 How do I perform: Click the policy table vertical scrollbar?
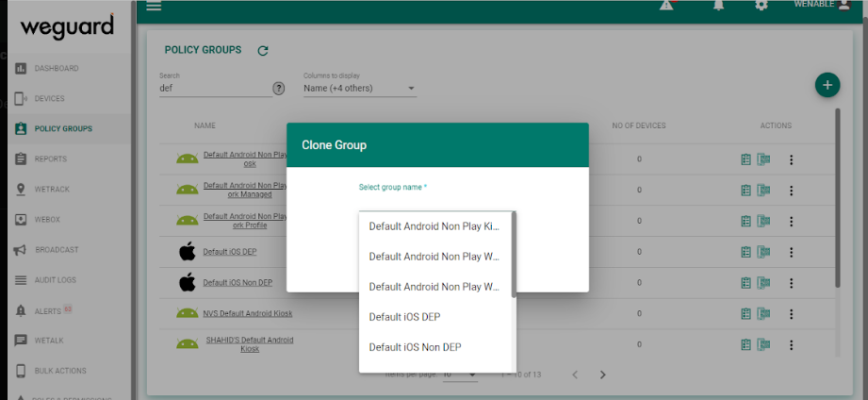(838, 197)
